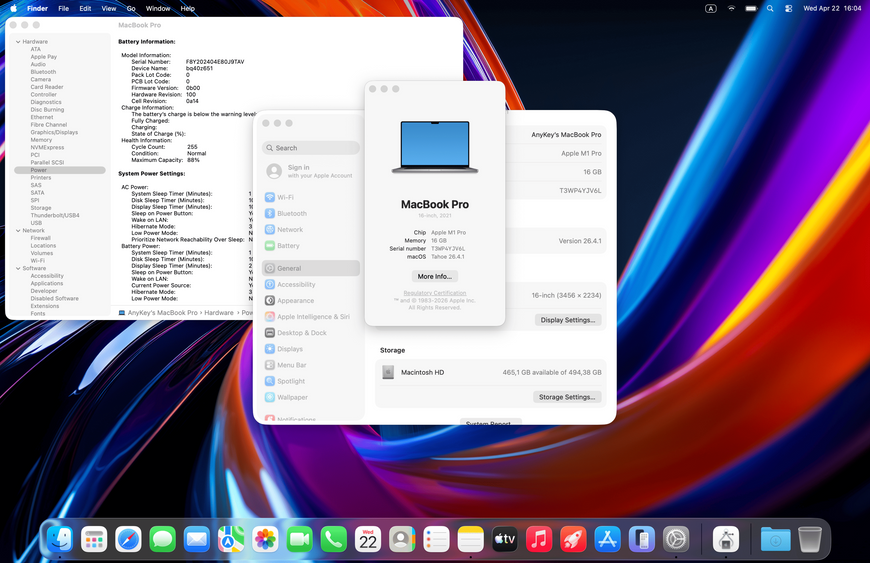Select General in the System Settings sidebar

pos(311,268)
